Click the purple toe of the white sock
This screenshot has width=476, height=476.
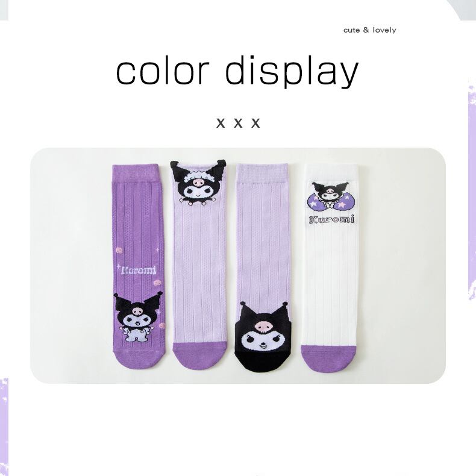pos(328,359)
